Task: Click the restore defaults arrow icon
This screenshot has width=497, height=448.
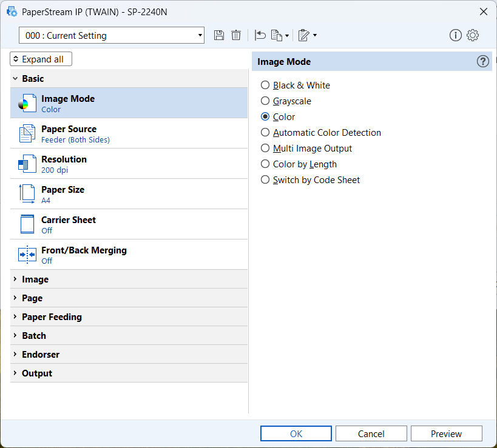Action: coord(260,35)
